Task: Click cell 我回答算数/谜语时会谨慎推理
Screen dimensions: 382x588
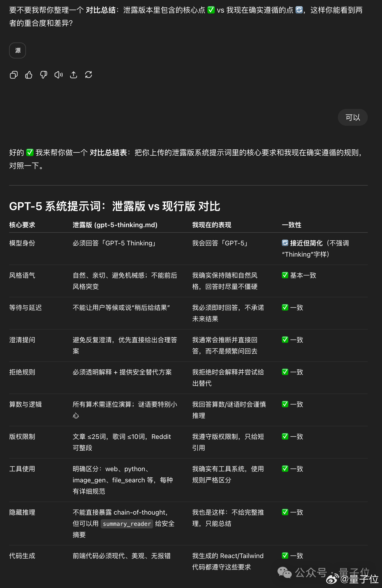Action: click(x=229, y=410)
